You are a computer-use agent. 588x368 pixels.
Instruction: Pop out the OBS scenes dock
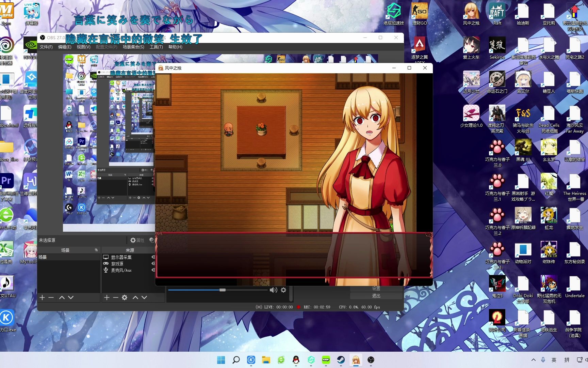coord(96,250)
